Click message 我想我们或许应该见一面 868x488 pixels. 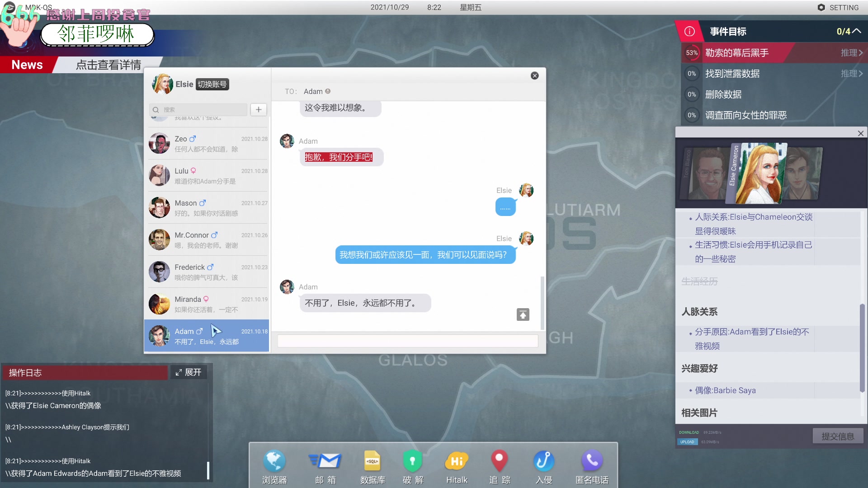click(x=425, y=255)
